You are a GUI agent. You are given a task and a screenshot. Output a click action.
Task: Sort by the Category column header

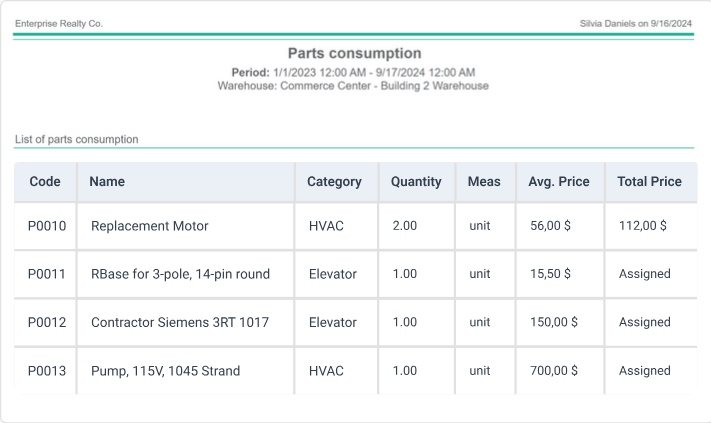point(334,182)
